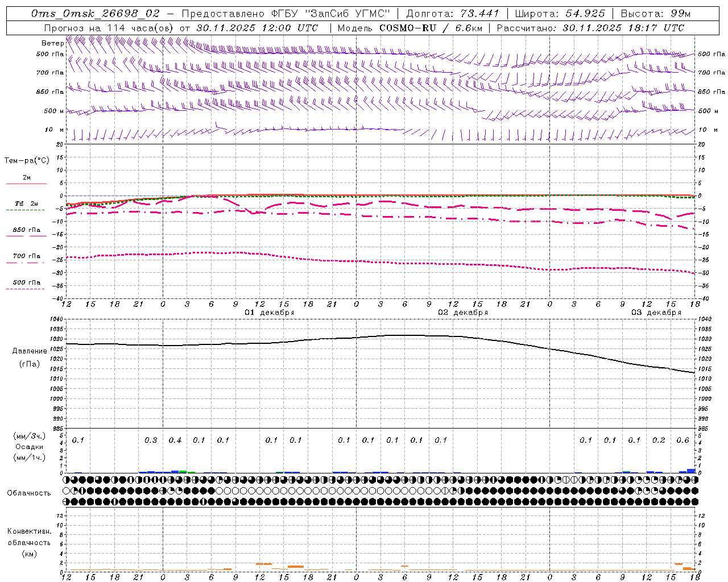Click the (мм/3ч.) unit label
The image size is (728, 582).
point(30,436)
